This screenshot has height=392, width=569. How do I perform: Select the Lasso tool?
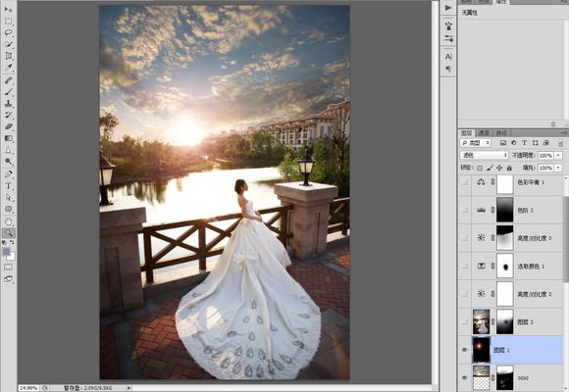9,32
